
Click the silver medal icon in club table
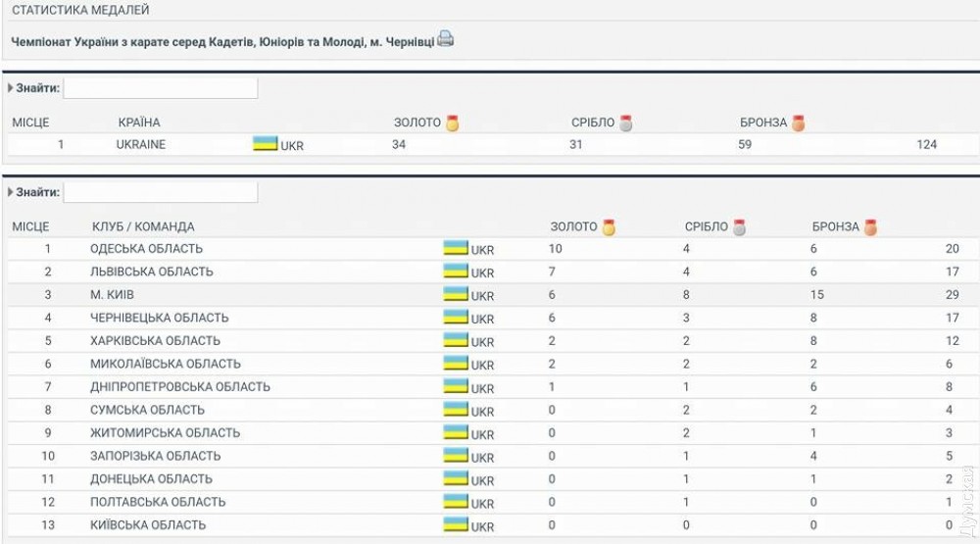click(x=739, y=227)
